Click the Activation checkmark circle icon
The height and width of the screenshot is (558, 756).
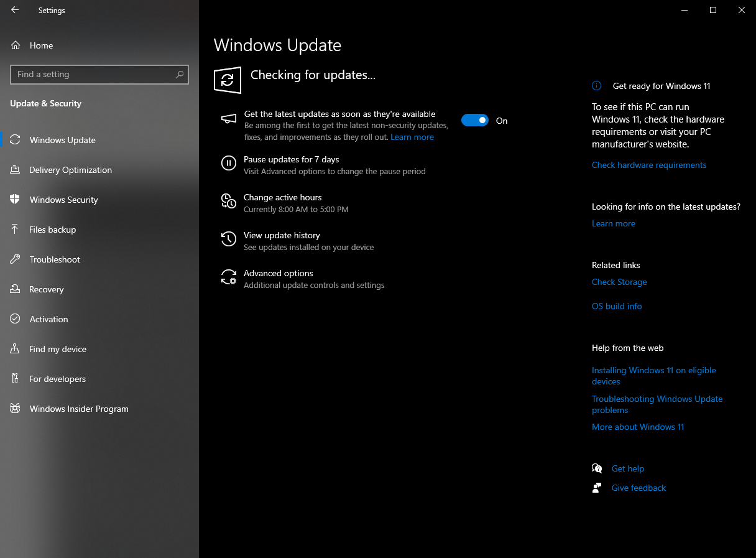(x=16, y=319)
